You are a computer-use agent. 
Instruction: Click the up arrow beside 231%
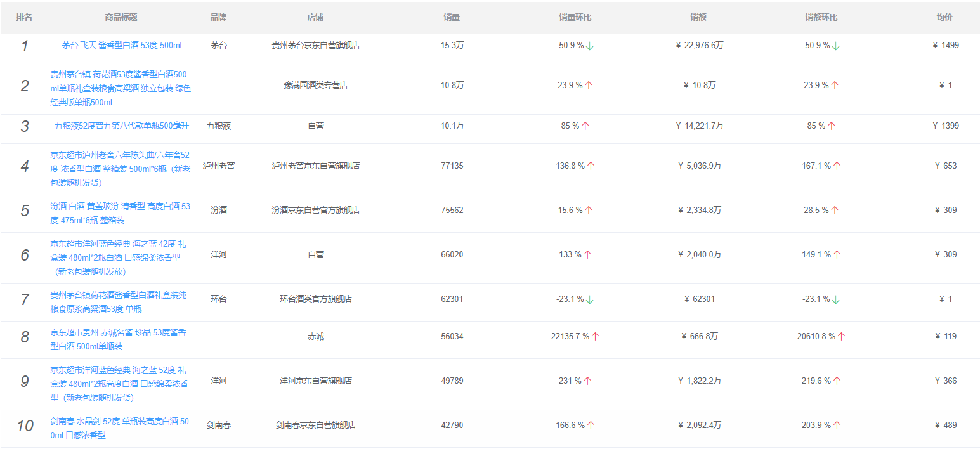pyautogui.click(x=587, y=381)
